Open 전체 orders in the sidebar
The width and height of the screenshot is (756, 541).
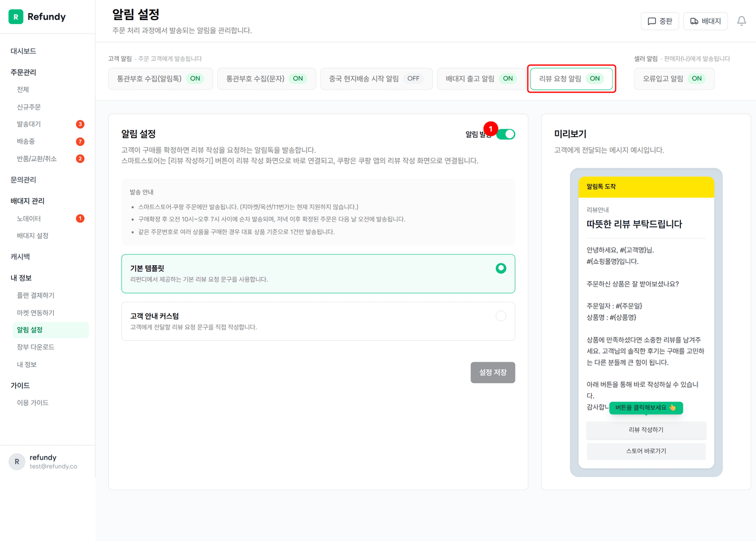tap(23, 90)
